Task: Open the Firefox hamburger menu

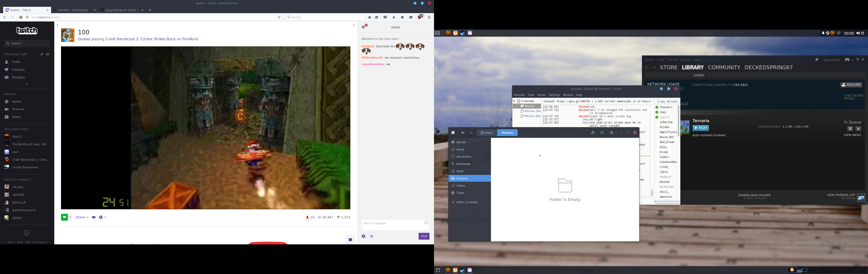Action: [x=429, y=17]
